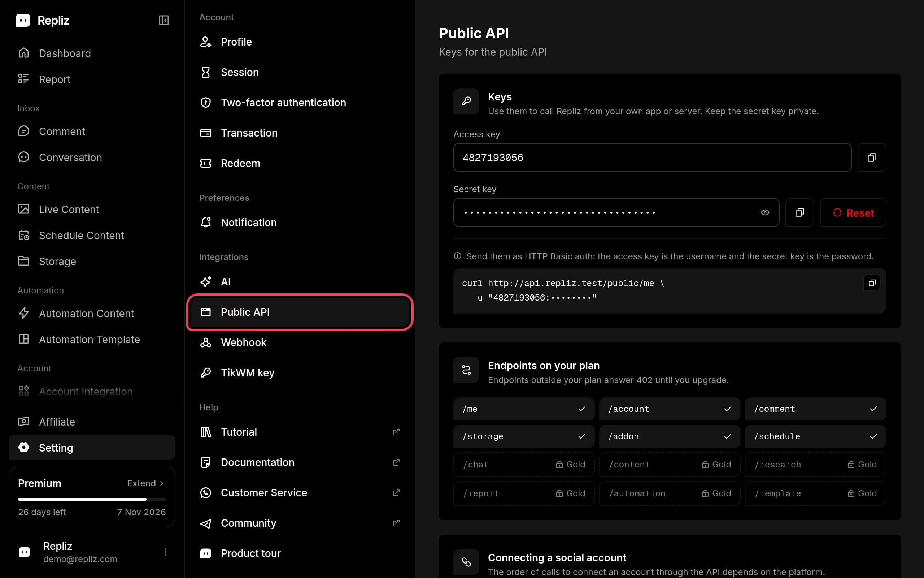Screen dimensions: 924x578
Task: Open Schedule Content page
Action: pos(92,235)
